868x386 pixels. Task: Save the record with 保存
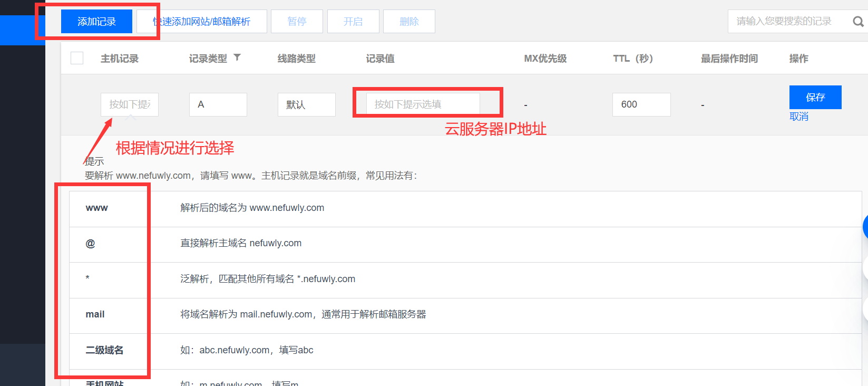[x=815, y=97]
